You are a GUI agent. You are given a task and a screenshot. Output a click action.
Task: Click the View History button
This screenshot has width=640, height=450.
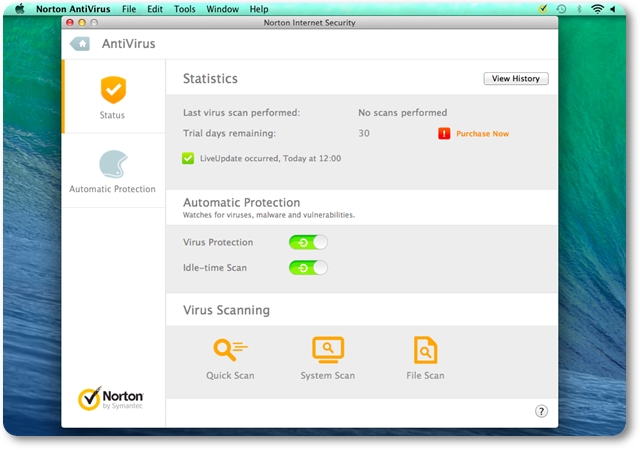point(516,78)
